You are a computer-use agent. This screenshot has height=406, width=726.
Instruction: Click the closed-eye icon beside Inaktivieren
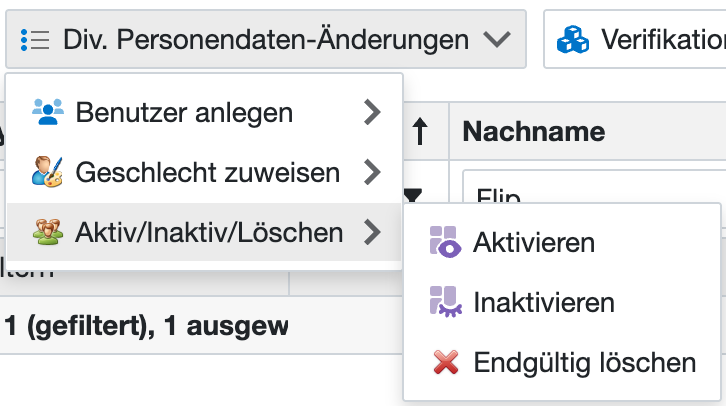444,302
